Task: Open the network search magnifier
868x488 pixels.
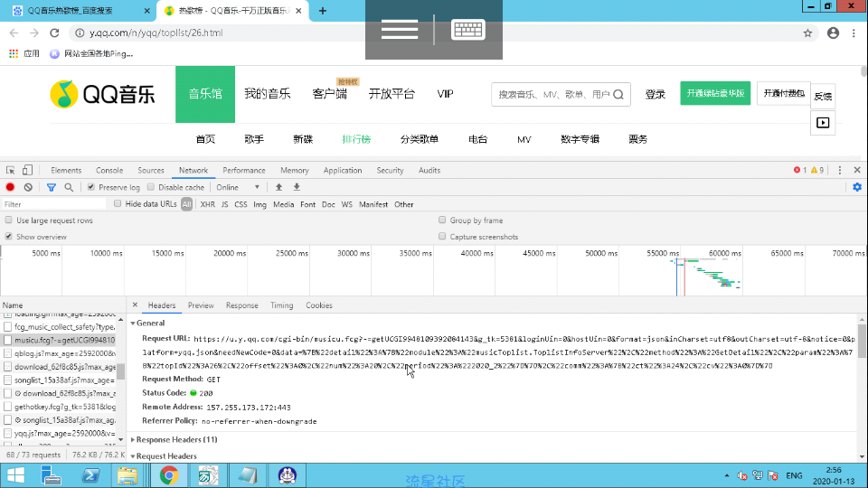Action: [x=69, y=188]
